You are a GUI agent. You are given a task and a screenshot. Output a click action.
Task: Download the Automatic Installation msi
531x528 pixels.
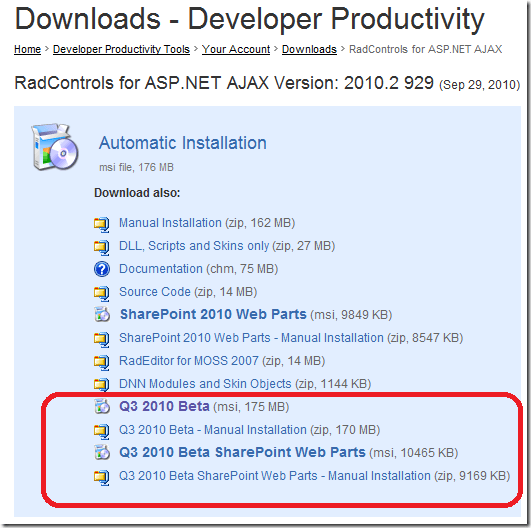coord(183,143)
